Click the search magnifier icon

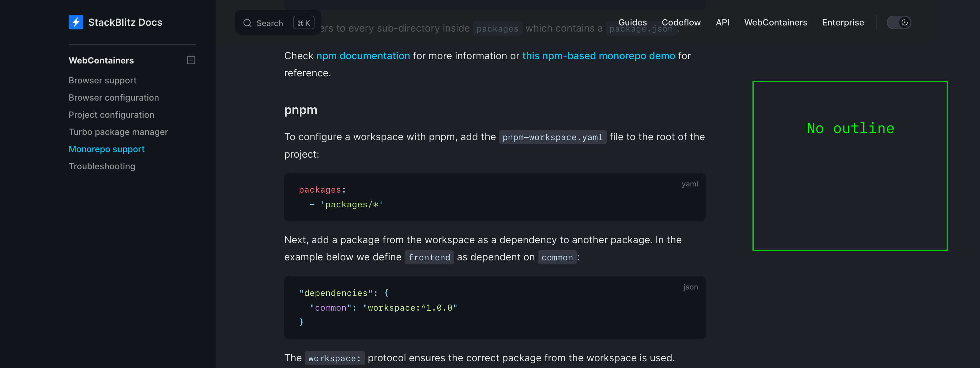tap(247, 23)
